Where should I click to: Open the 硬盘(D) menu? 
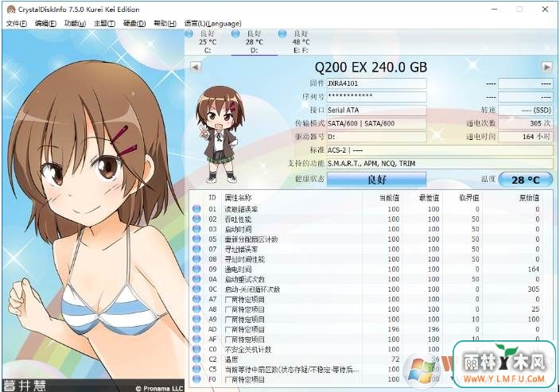point(134,24)
